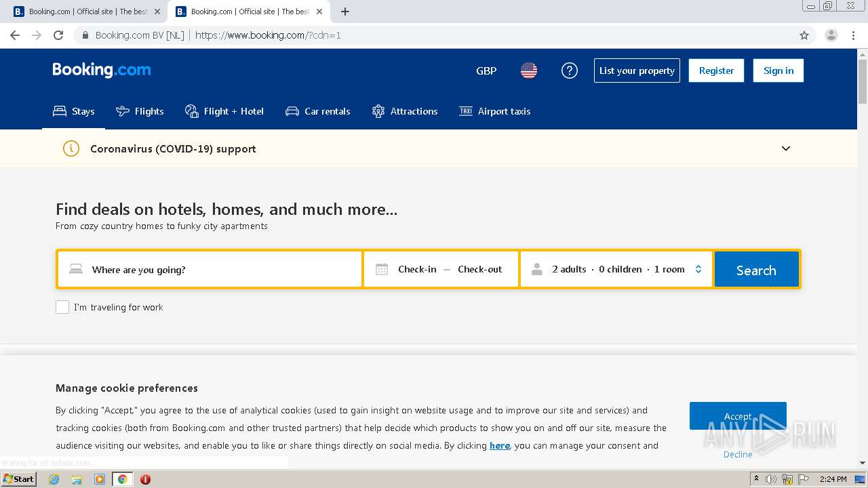Click the person icon in guests field

point(537,270)
